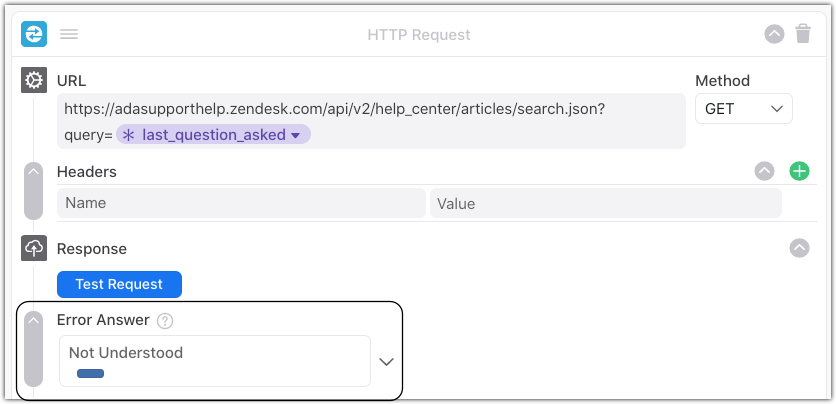Click the Response cloud upload icon
Image resolution: width=836 pixels, height=404 pixels.
(x=35, y=248)
